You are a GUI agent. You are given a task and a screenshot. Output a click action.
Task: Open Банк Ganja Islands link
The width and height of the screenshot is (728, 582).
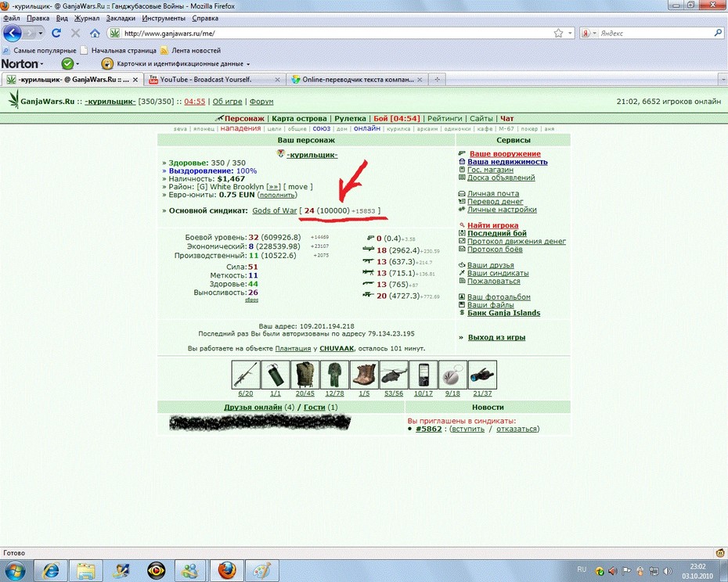coord(504,313)
